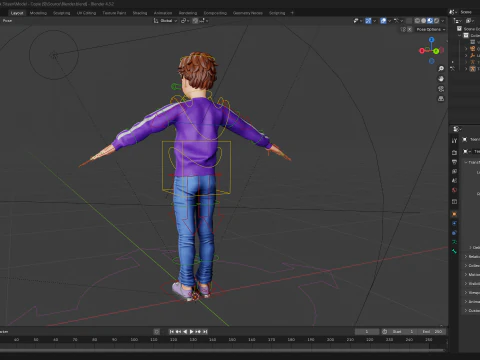Jump to the first frame in timeline
The height and width of the screenshot is (360, 480).
(171, 331)
